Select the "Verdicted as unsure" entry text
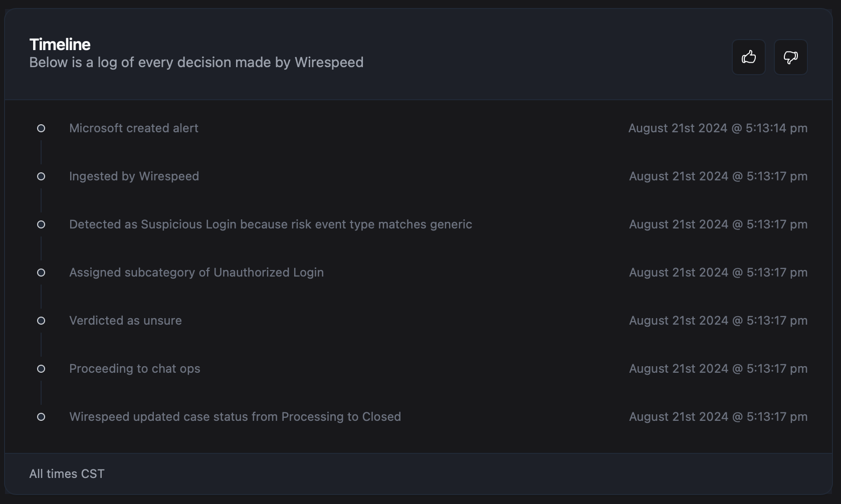Viewport: 841px width, 504px height. point(125,321)
